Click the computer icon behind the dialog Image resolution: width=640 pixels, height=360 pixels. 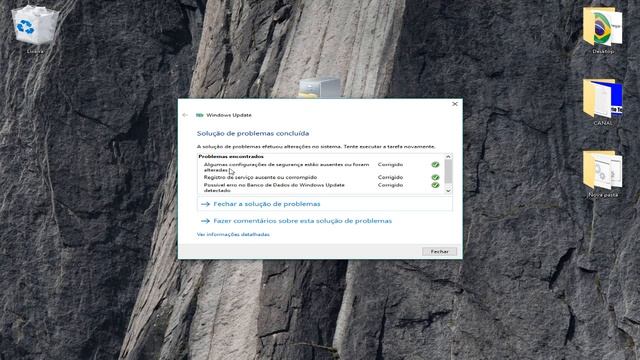(x=320, y=87)
